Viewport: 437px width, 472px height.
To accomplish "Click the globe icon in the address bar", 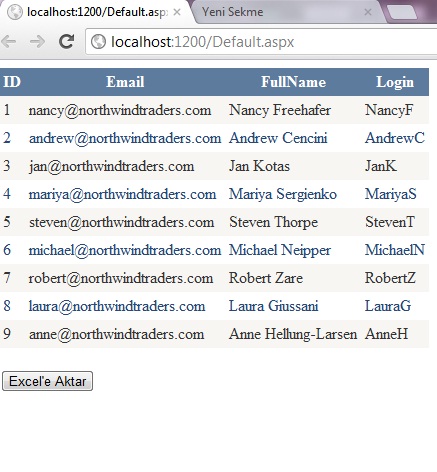I will 98,42.
